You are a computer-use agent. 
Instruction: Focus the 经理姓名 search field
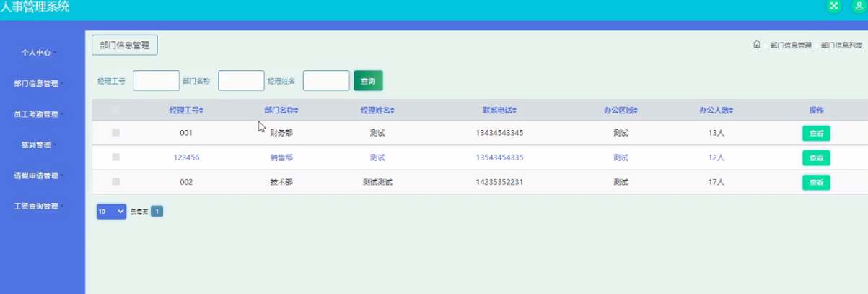click(x=326, y=81)
